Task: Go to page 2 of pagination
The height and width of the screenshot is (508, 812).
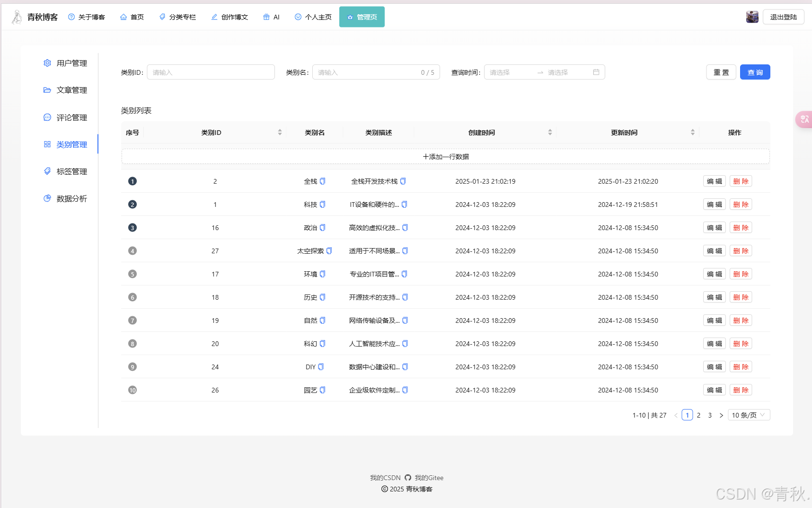Action: click(698, 415)
